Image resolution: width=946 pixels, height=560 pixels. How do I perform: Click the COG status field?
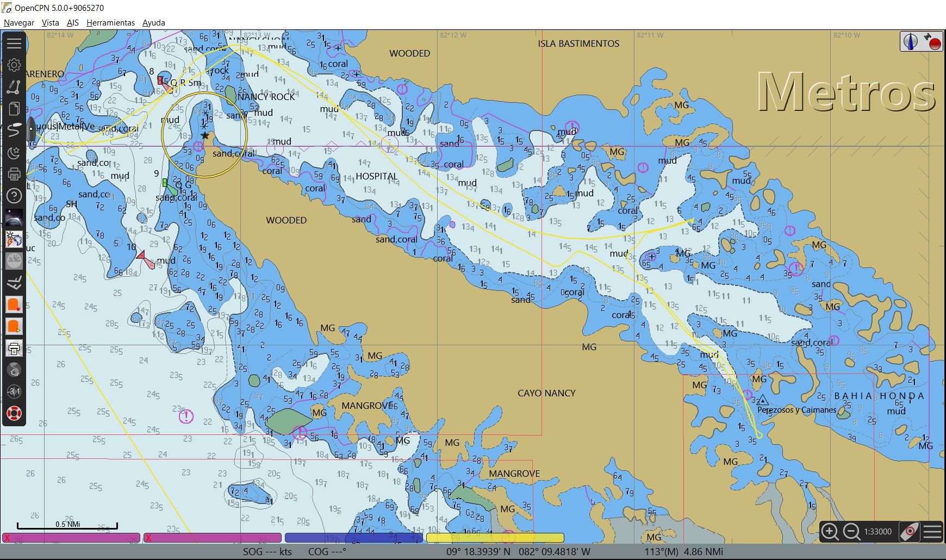[x=327, y=551]
